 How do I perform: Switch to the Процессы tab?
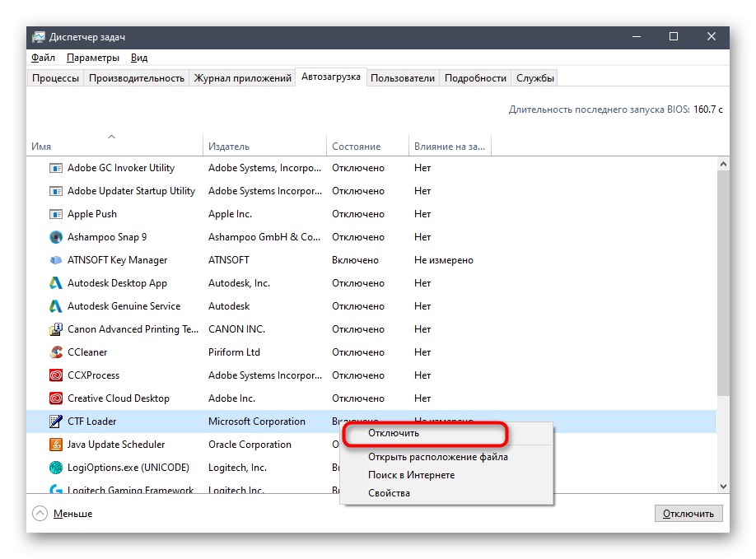coord(56,78)
